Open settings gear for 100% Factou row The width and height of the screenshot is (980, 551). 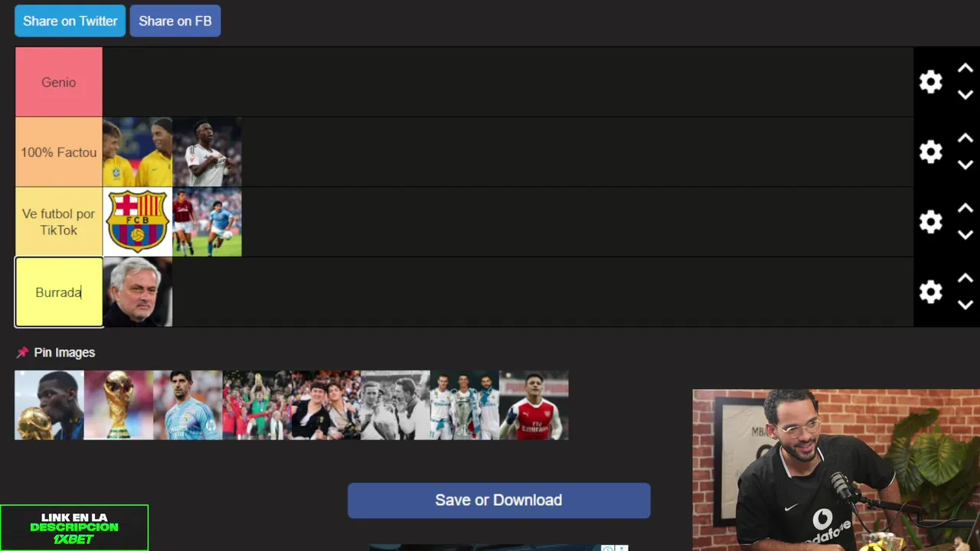pyautogui.click(x=930, y=152)
